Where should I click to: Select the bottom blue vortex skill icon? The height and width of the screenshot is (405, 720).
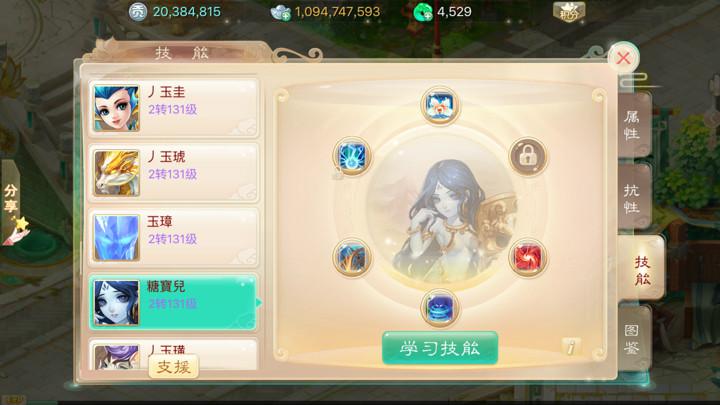pyautogui.click(x=439, y=308)
